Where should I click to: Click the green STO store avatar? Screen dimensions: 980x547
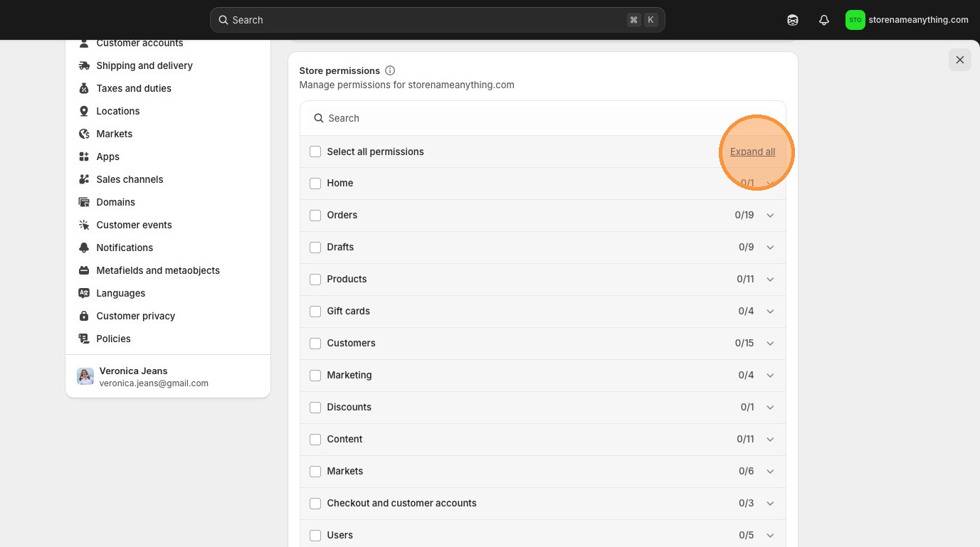point(855,20)
